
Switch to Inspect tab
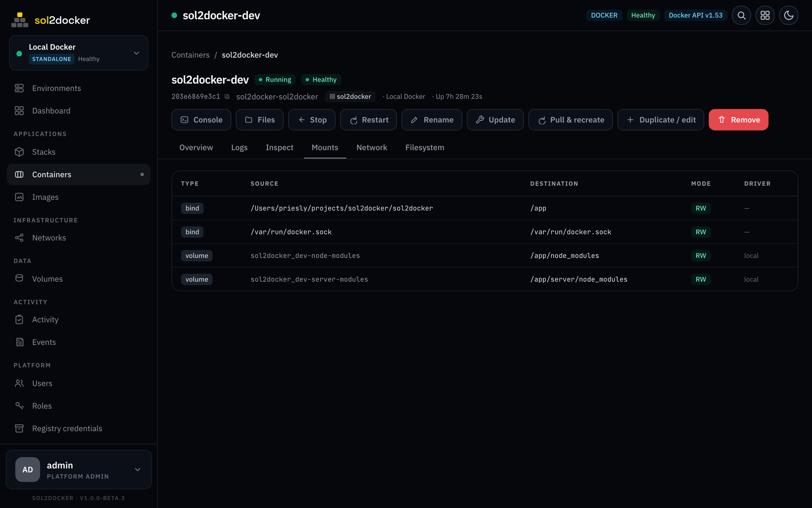279,148
